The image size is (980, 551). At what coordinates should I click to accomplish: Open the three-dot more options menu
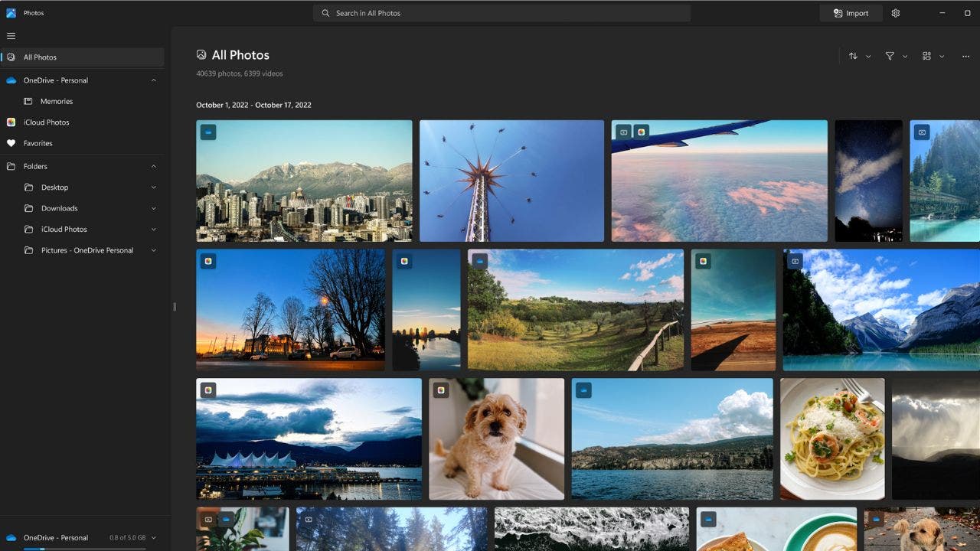pos(965,56)
